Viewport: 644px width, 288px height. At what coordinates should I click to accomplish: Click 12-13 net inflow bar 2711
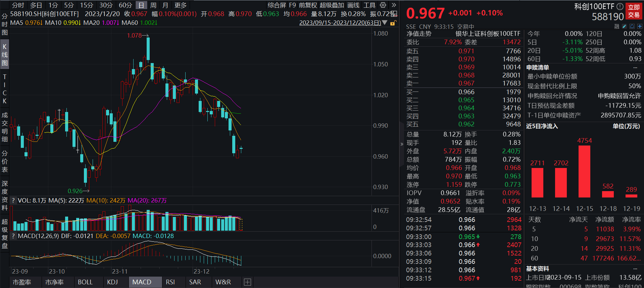(537, 183)
